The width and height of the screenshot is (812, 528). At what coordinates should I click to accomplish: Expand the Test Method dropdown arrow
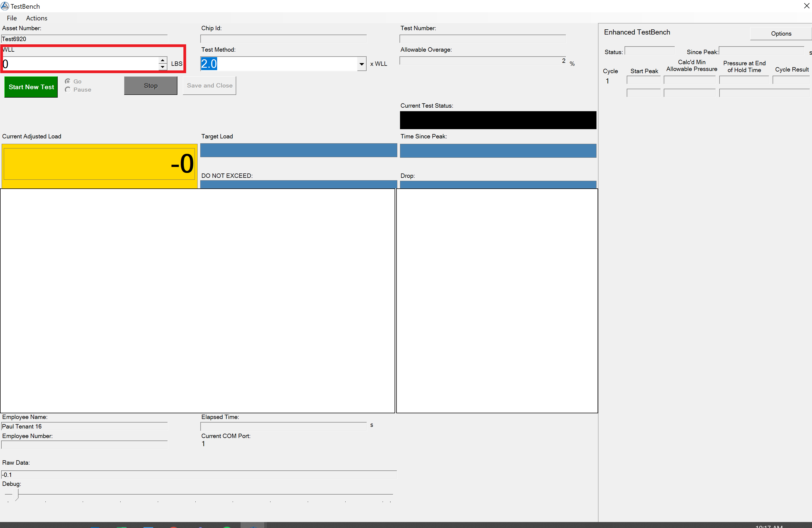(361, 64)
